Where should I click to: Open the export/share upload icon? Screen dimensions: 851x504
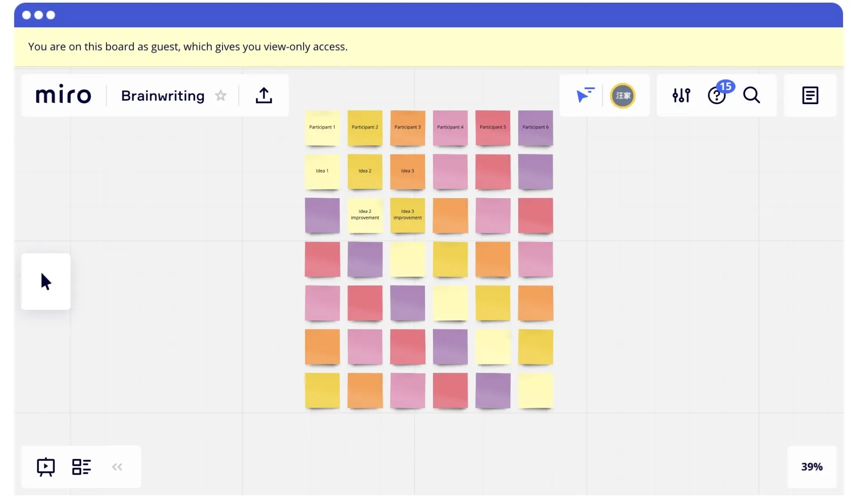click(264, 95)
